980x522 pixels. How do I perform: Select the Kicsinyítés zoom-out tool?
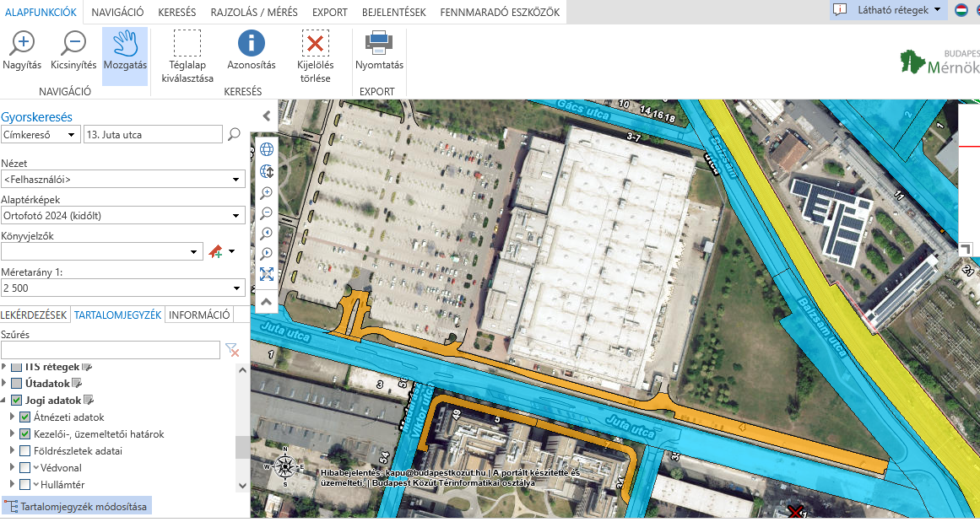73,51
